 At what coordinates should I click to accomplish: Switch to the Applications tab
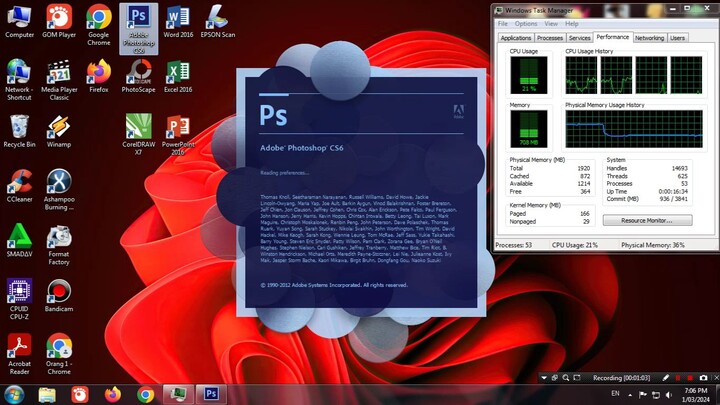pyautogui.click(x=516, y=38)
